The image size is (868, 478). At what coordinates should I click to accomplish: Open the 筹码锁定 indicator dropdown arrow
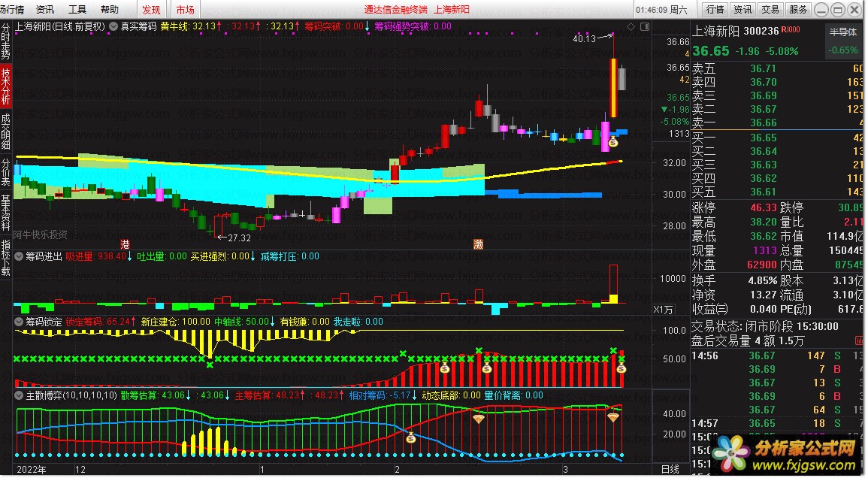(x=19, y=322)
